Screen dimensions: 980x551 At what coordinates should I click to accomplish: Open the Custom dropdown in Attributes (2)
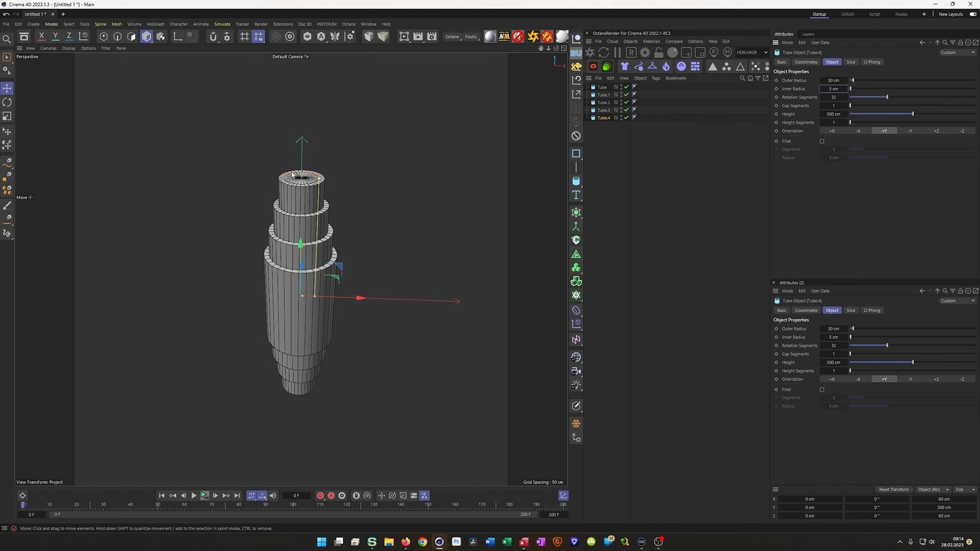pos(958,301)
